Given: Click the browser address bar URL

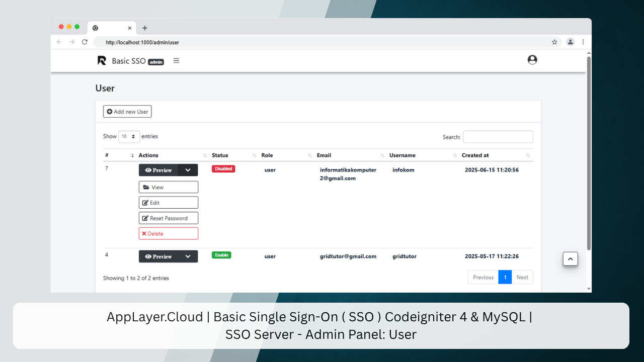Looking at the screenshot, I should [x=142, y=43].
